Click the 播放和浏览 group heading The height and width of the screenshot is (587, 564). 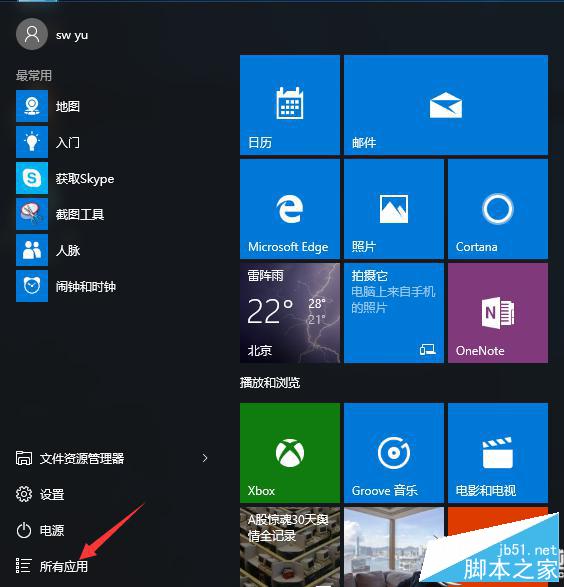click(x=270, y=383)
